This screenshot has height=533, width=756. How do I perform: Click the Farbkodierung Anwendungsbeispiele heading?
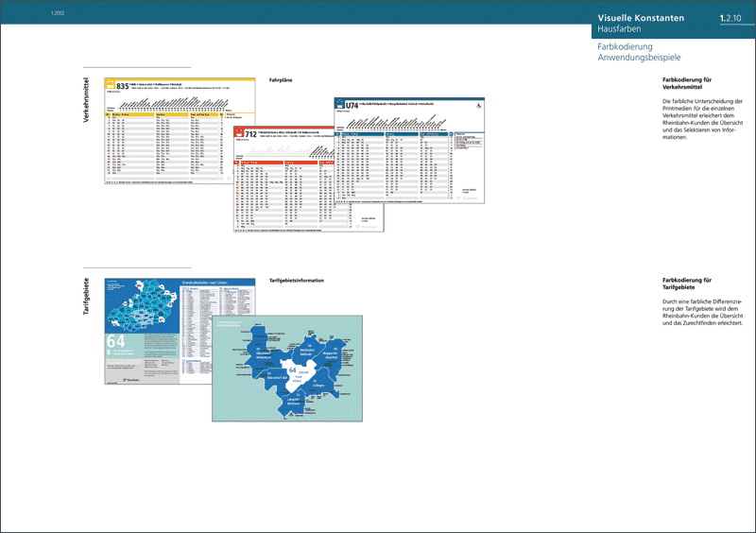pos(639,53)
